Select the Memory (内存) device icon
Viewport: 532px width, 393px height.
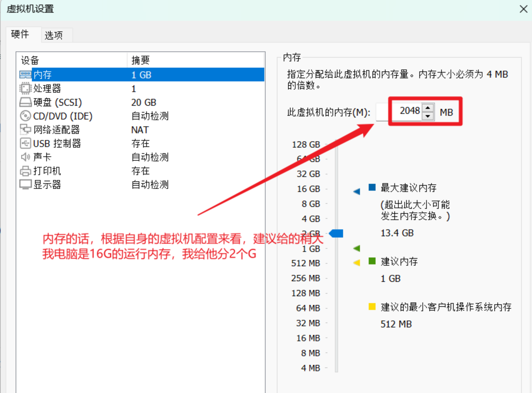tap(25, 75)
